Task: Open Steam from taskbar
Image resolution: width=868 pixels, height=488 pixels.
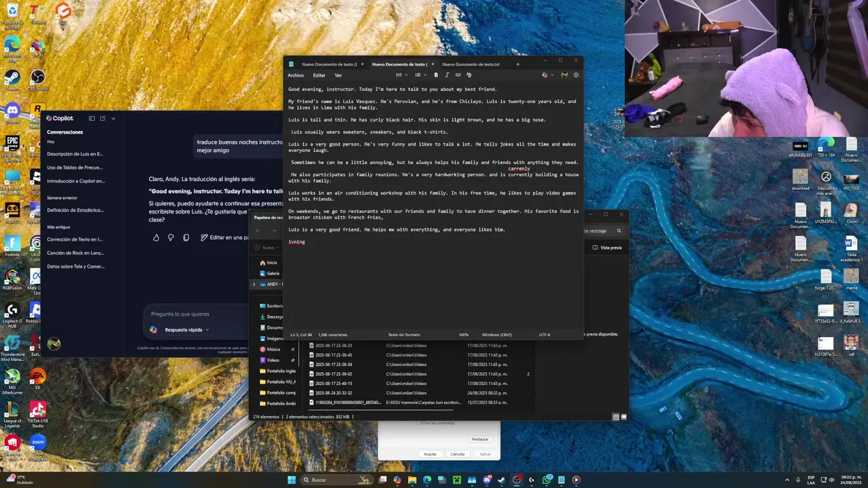Action: (x=502, y=480)
